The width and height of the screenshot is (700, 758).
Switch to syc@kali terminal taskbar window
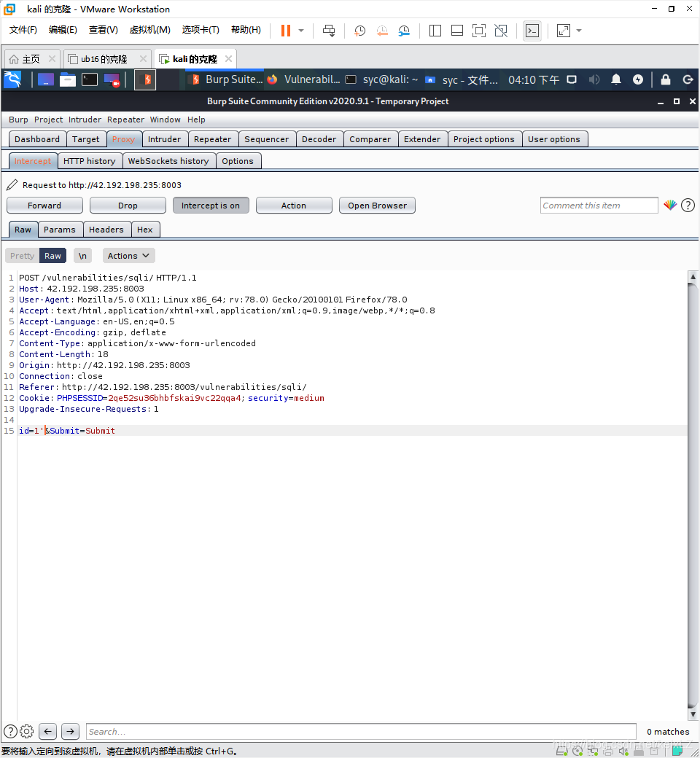point(382,79)
